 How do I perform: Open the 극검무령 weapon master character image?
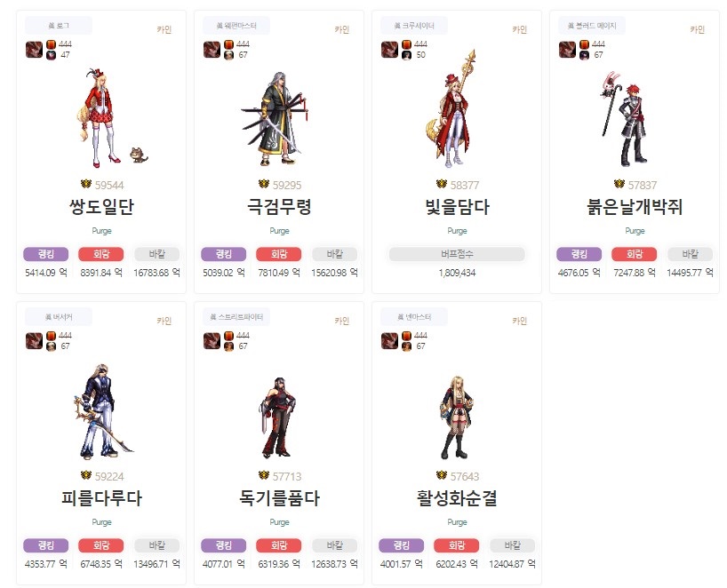[x=275, y=119]
